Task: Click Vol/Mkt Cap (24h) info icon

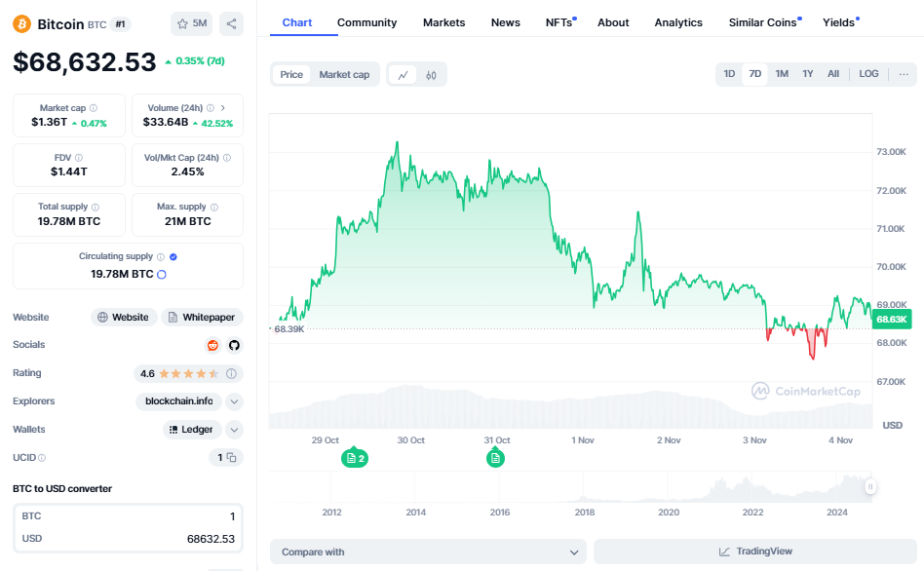Action: [x=227, y=157]
